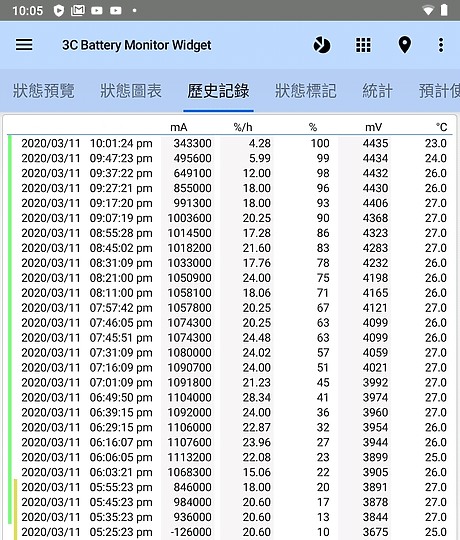Tap the Gmail notification icon

tap(78, 11)
